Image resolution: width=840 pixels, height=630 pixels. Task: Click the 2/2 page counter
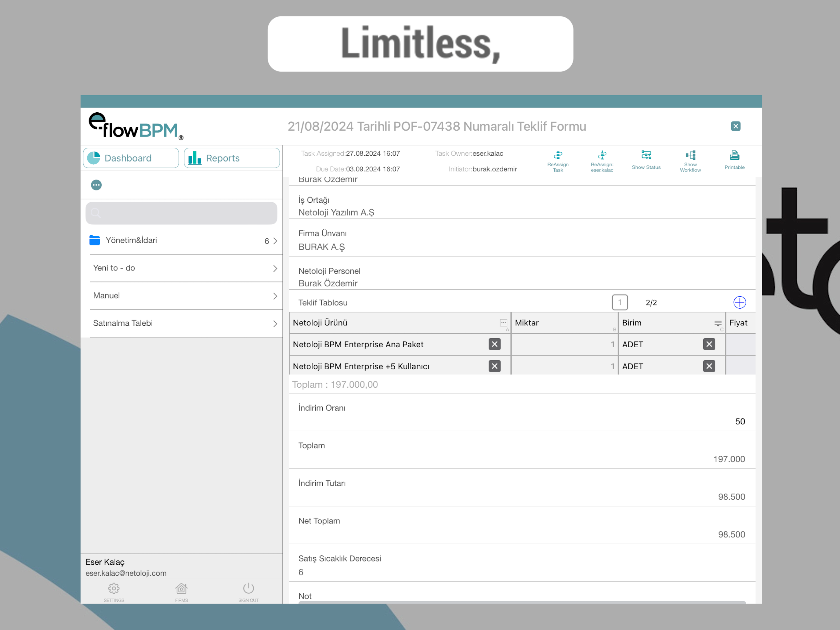pos(651,303)
